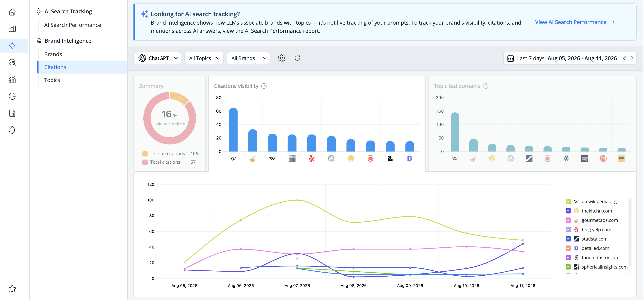Open the report document icon in sidebar

click(12, 113)
